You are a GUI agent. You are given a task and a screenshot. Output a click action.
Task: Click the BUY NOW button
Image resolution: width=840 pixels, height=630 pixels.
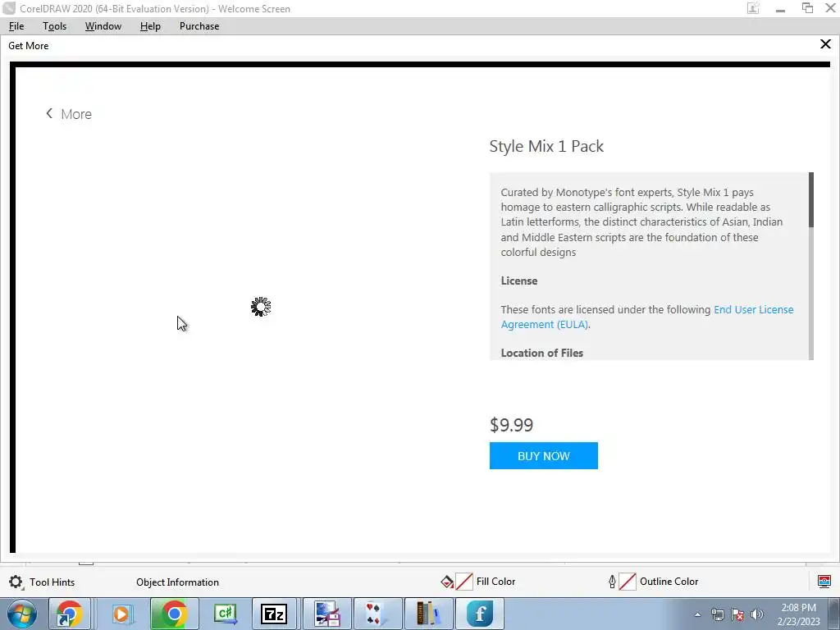point(543,456)
